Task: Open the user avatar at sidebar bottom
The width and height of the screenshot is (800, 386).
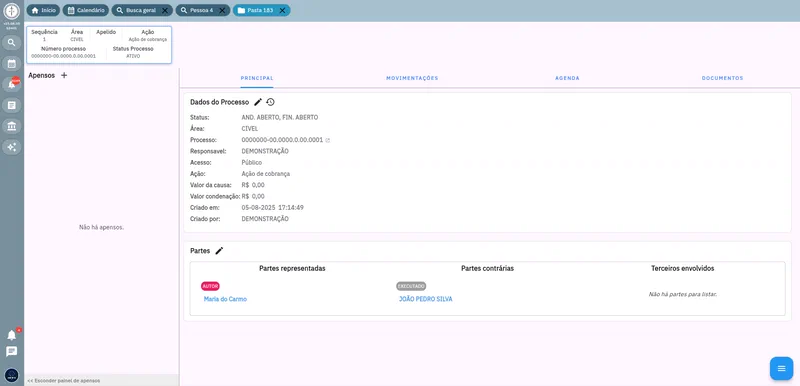Action: click(x=12, y=375)
